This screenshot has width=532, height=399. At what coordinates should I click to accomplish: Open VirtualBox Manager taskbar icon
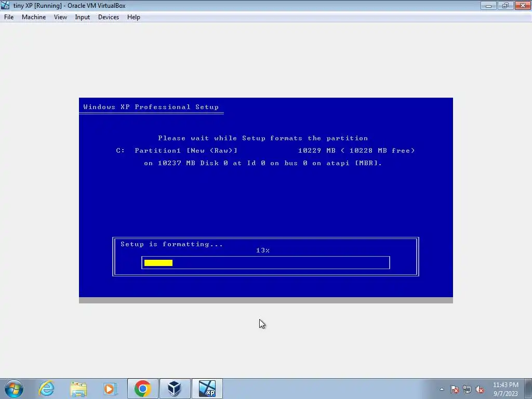pos(175,389)
